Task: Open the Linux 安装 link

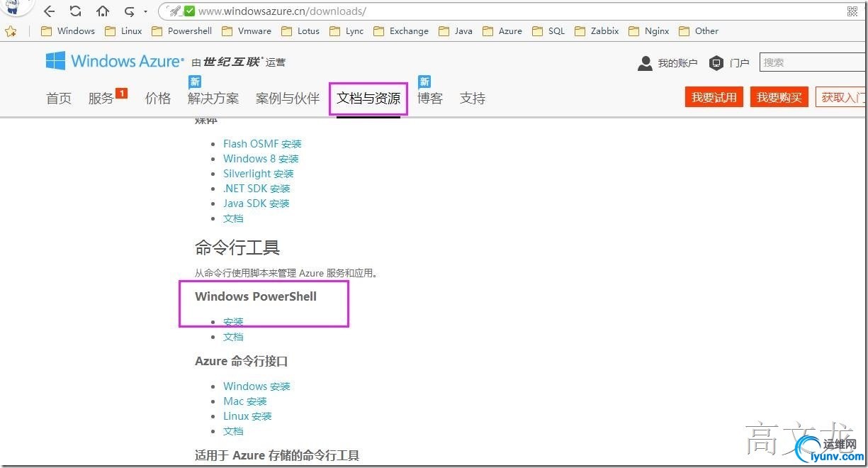Action: click(x=247, y=416)
